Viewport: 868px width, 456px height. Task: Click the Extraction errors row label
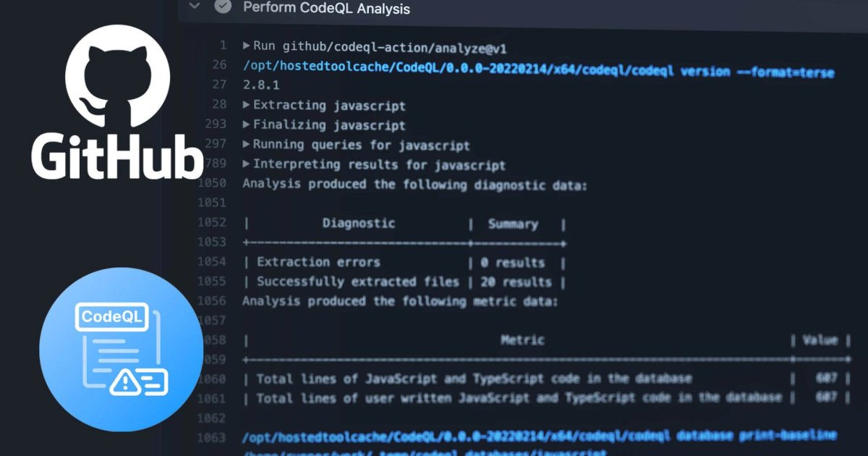[x=318, y=262]
